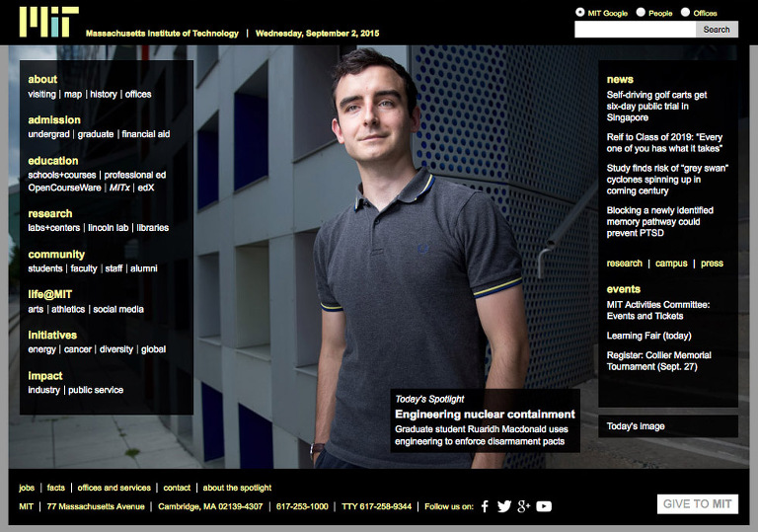Open Today's image panel
This screenshot has width=758, height=532.
(668, 426)
